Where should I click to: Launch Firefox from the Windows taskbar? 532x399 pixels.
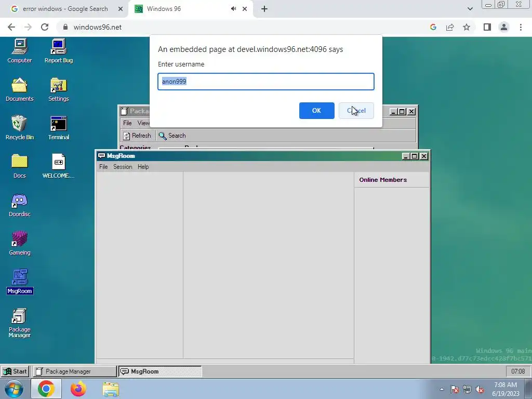click(x=78, y=389)
